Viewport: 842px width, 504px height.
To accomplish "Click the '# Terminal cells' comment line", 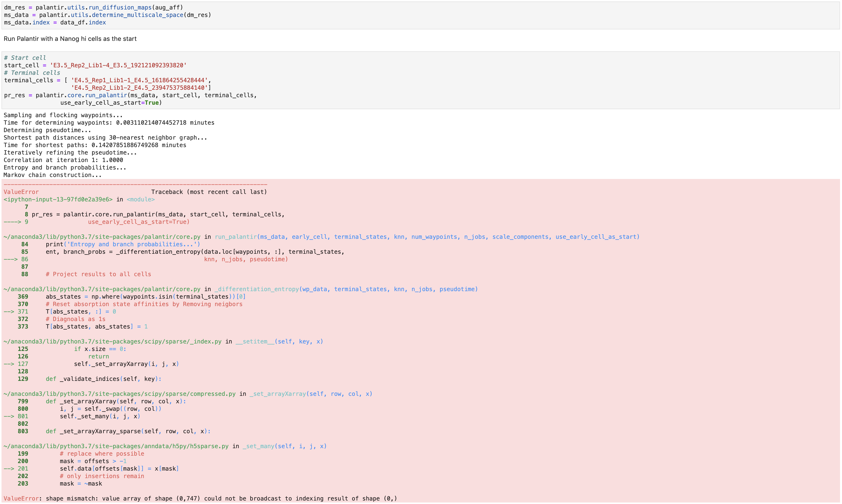I will (32, 73).
